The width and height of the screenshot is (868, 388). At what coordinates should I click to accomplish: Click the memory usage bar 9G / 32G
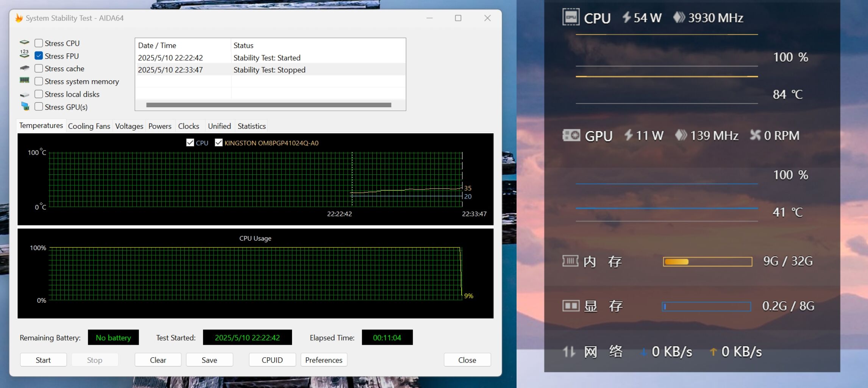[707, 261]
